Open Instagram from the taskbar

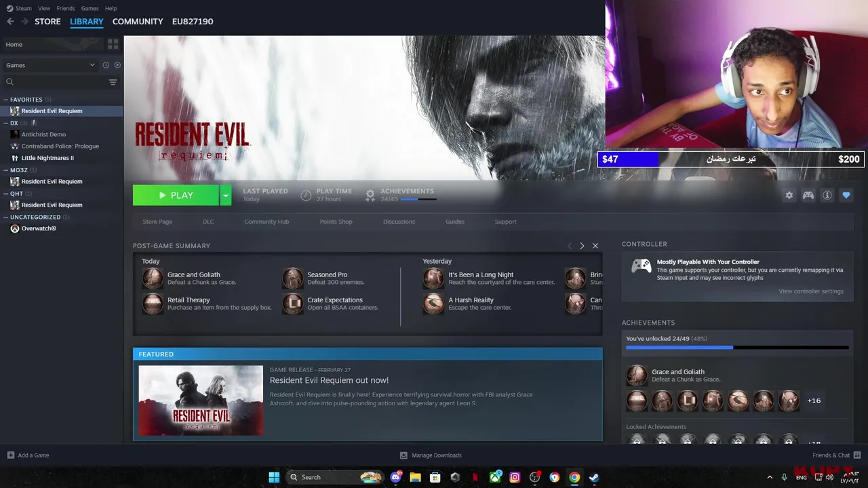coord(515,477)
